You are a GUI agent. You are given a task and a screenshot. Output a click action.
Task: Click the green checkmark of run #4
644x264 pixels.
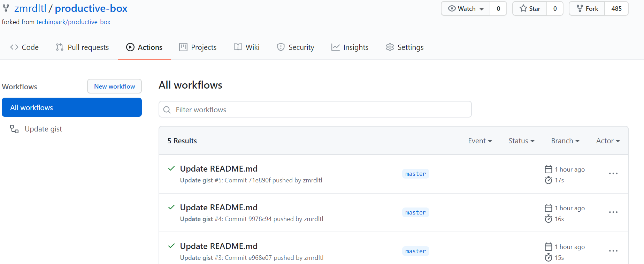171,207
